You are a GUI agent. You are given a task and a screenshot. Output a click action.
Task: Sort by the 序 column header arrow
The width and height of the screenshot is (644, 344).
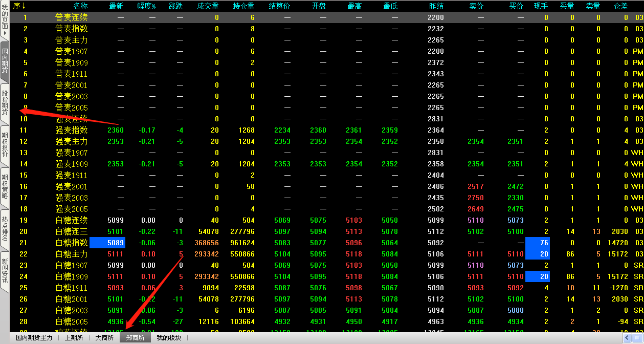point(24,6)
